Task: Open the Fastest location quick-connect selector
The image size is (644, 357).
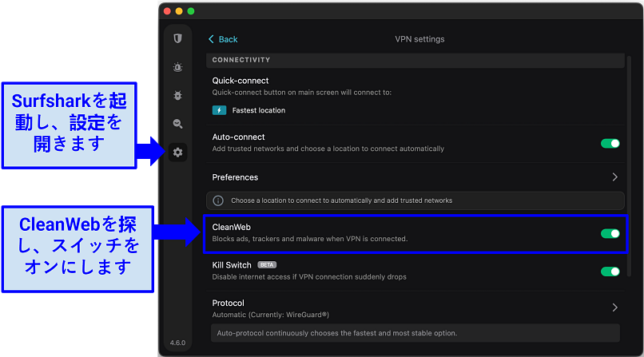Action: click(249, 110)
